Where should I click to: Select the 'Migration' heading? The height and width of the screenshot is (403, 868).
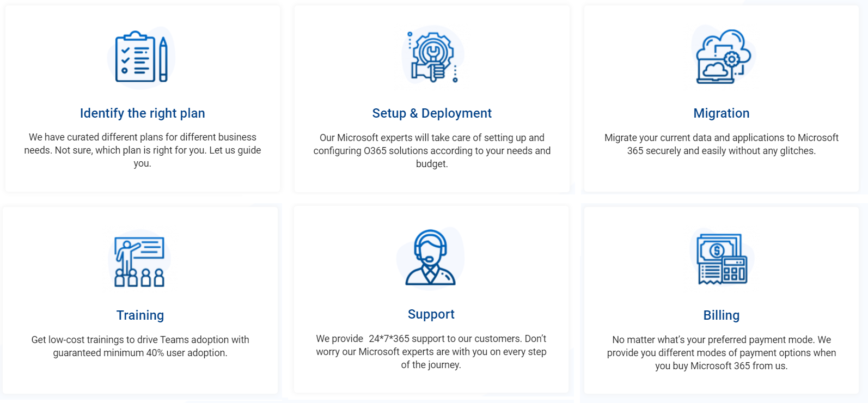click(722, 113)
